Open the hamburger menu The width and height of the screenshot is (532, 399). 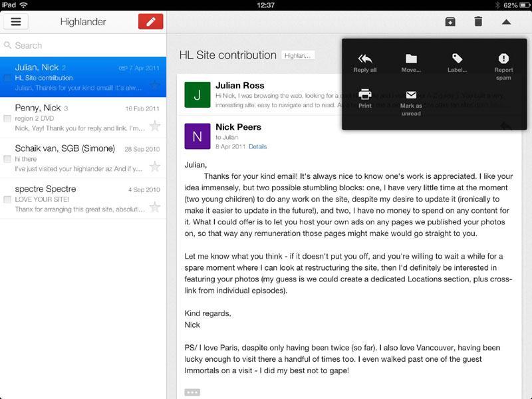tap(15, 22)
